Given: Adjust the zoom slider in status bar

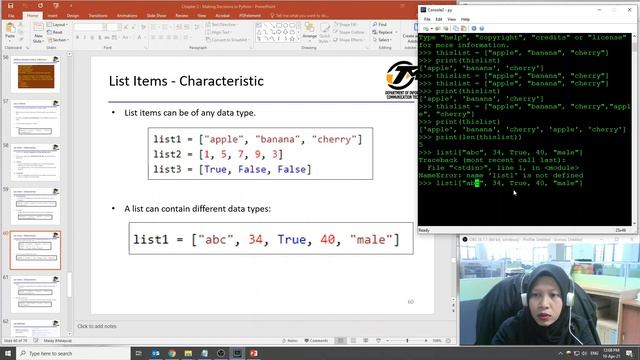Looking at the screenshot, I should 407,340.
